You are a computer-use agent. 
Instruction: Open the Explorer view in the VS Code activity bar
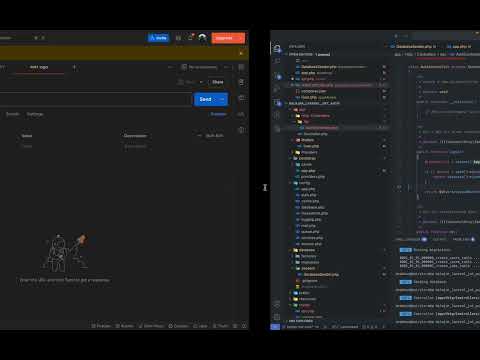point(277,49)
